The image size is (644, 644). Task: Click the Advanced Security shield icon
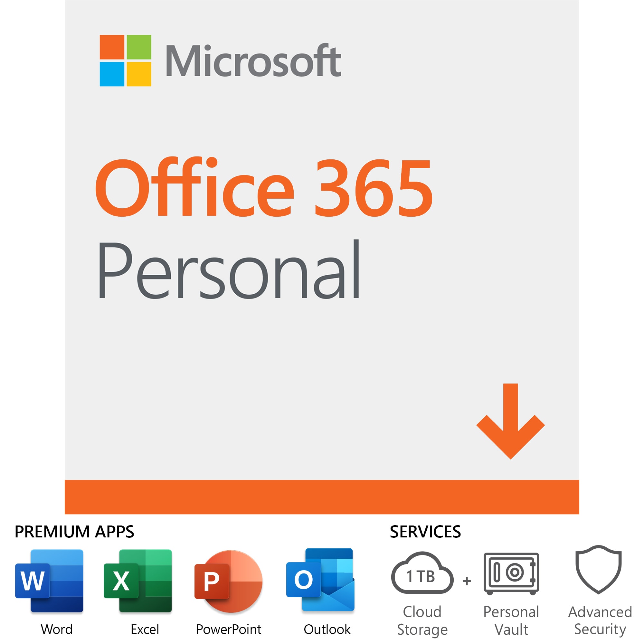[x=599, y=570]
